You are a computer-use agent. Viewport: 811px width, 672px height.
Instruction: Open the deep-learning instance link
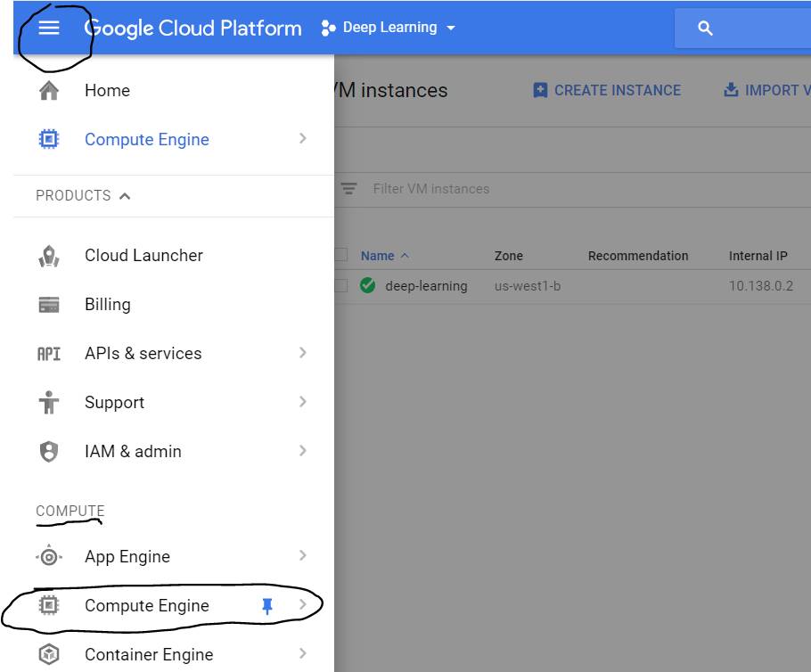426,286
